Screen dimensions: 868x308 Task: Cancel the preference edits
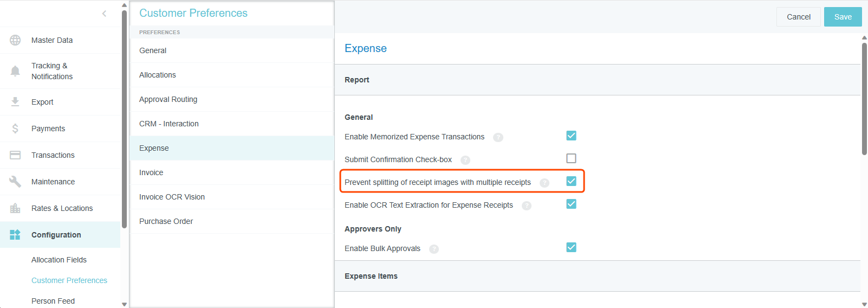pos(798,17)
